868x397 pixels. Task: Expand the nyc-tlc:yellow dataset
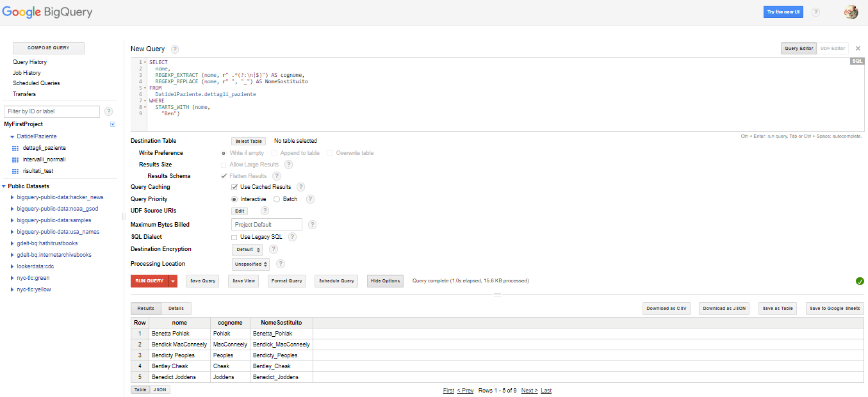[x=12, y=289]
